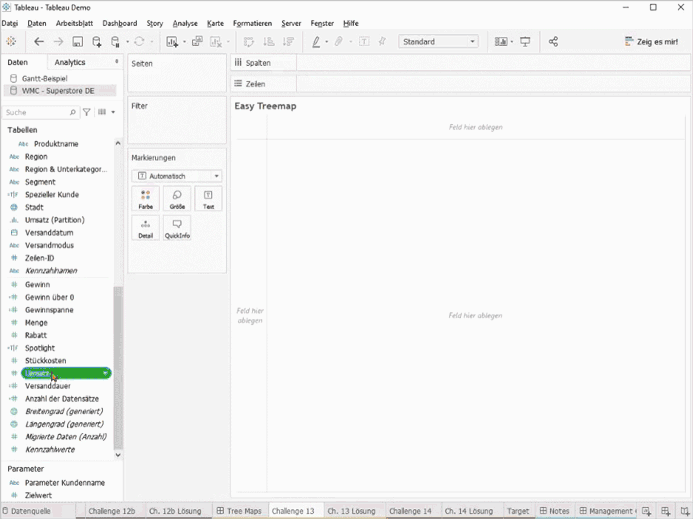Open the Text mark card
This screenshot has width=693, height=519.
tap(208, 198)
